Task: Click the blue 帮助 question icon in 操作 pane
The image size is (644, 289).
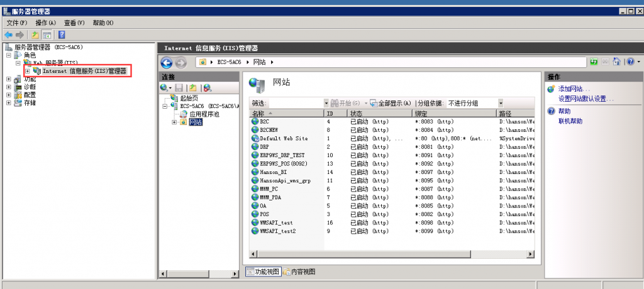Action: click(551, 111)
